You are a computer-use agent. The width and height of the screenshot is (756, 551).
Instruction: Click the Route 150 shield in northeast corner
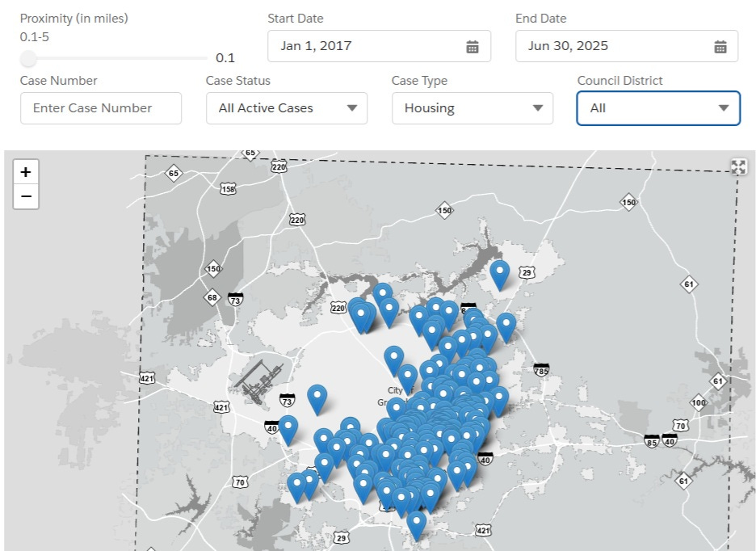tap(628, 202)
